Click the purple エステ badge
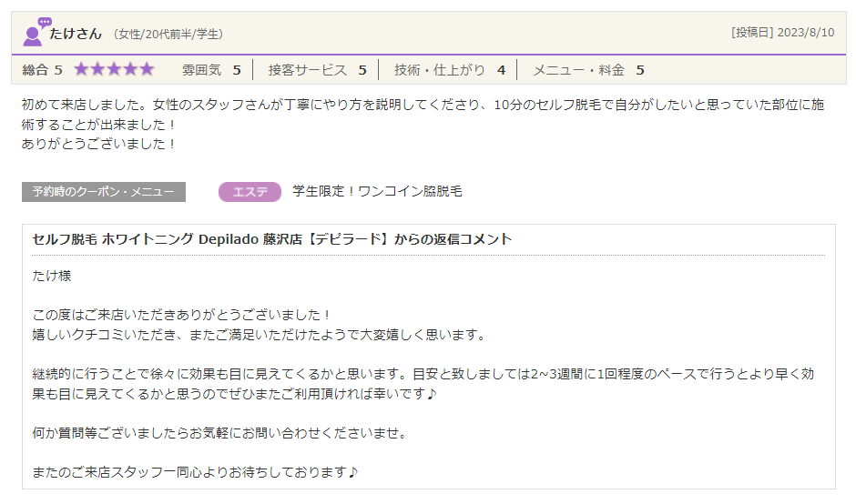Viewport: 856px width, 504px height. click(x=250, y=192)
